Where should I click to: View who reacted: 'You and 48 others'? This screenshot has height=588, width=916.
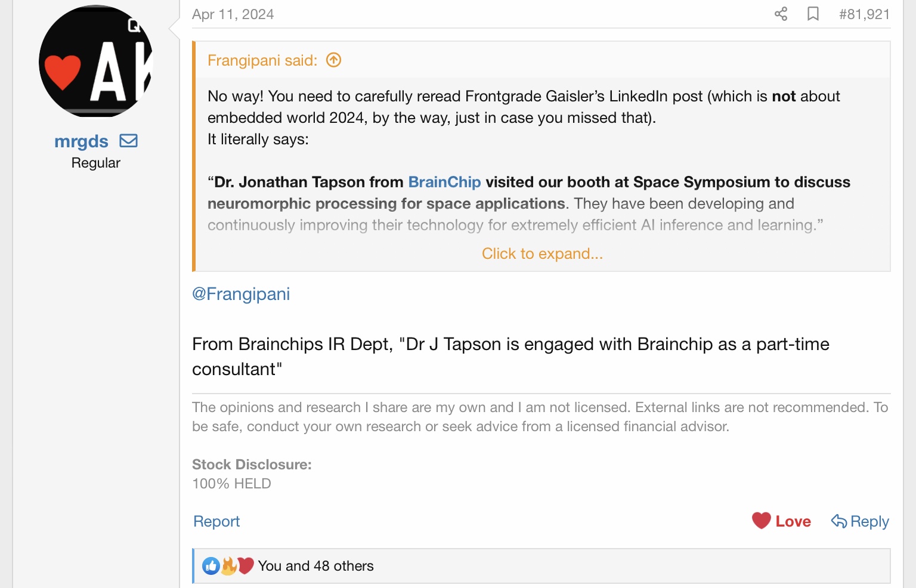(x=315, y=566)
